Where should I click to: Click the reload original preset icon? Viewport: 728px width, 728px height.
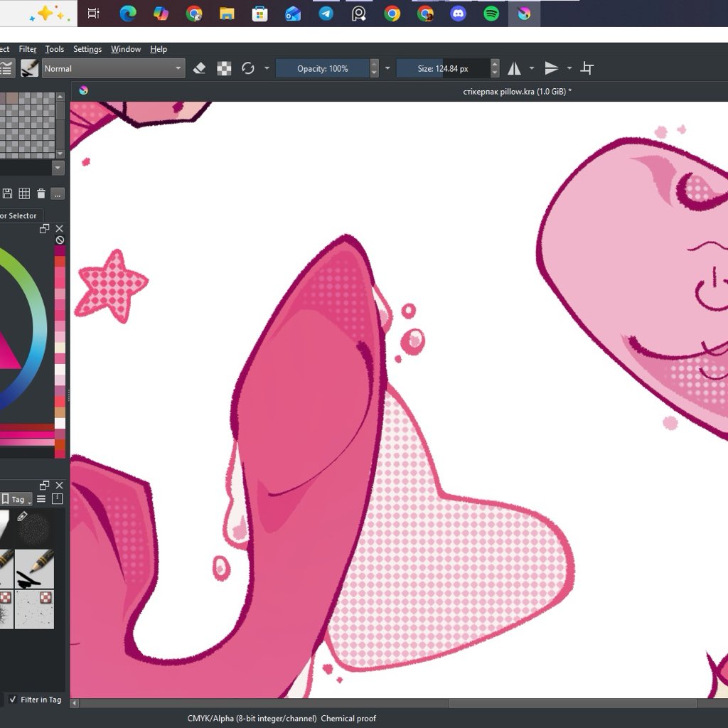[248, 69]
